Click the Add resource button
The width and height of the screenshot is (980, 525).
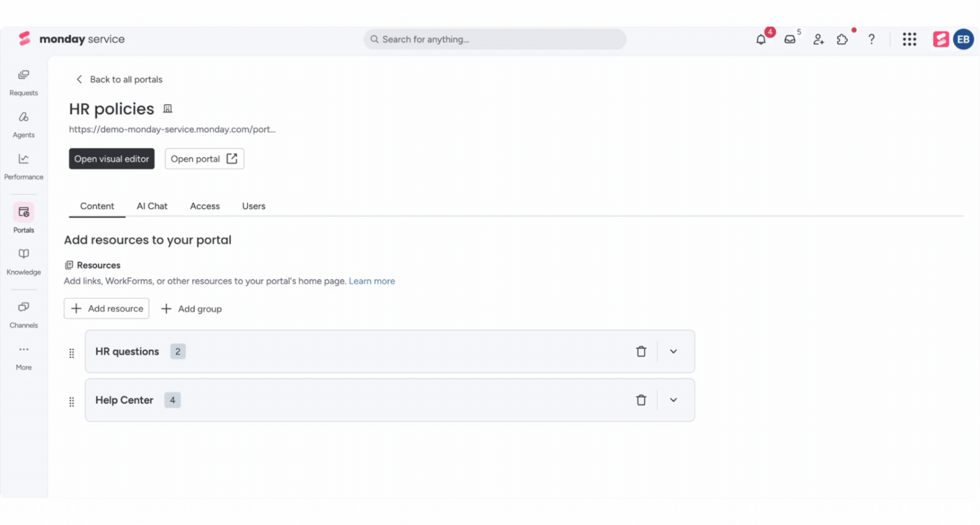[x=107, y=309]
